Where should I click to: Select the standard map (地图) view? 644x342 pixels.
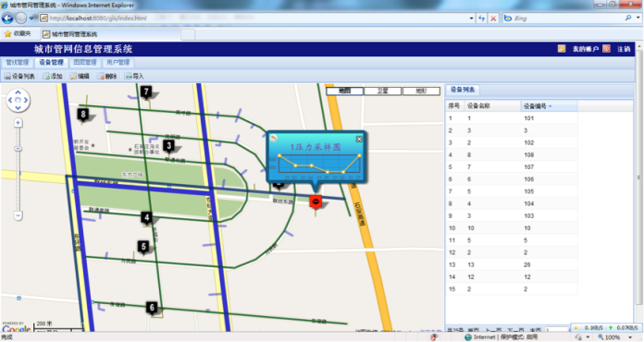point(344,91)
